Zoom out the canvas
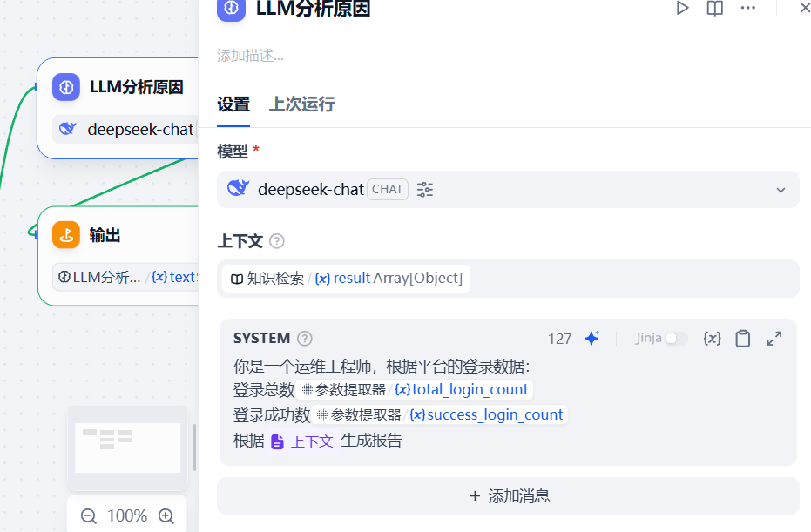The height and width of the screenshot is (532, 811). [89, 516]
